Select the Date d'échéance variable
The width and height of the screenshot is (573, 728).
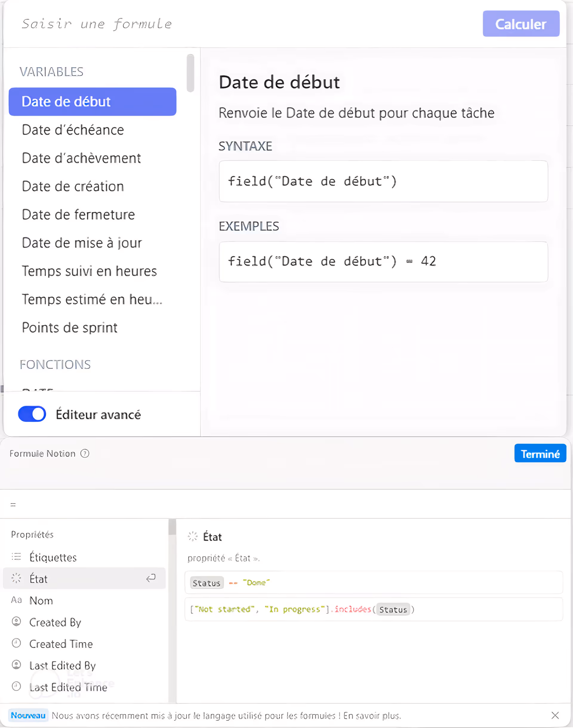(x=73, y=130)
